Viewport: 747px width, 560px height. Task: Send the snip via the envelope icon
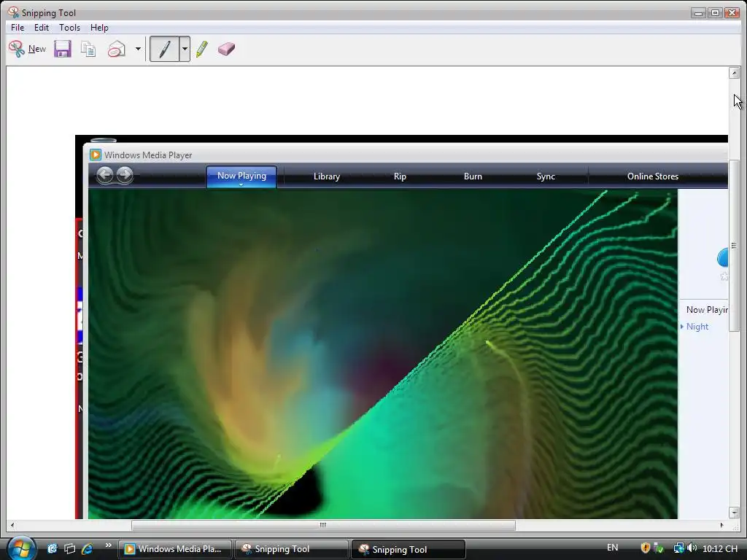pos(116,49)
